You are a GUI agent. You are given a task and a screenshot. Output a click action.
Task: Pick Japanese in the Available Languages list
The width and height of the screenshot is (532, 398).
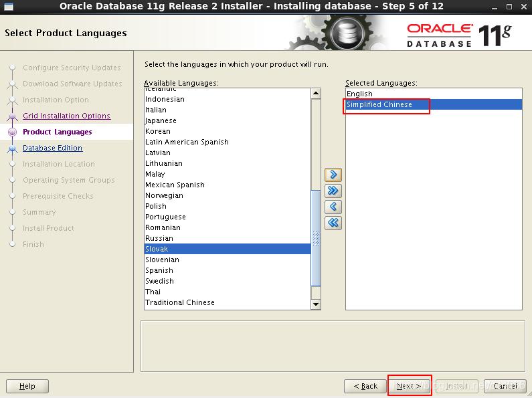(161, 120)
